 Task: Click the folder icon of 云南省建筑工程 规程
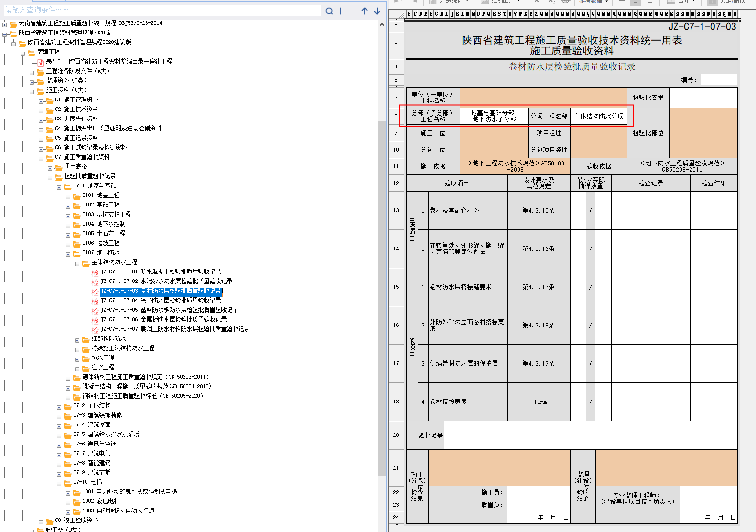pyautogui.click(x=13, y=24)
